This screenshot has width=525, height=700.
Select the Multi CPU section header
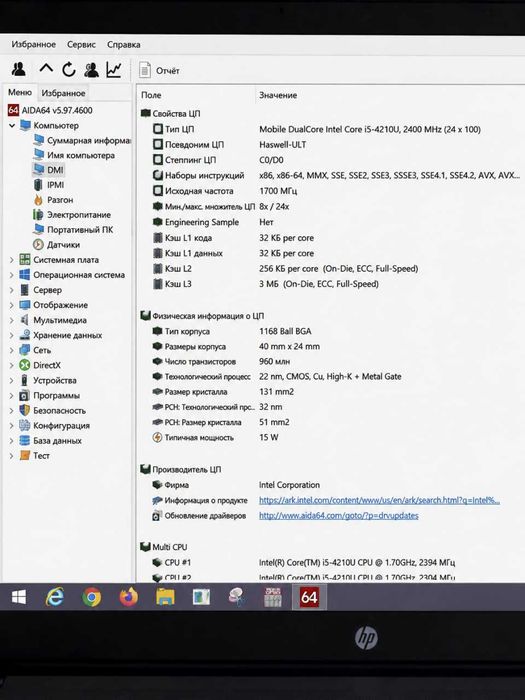[164, 547]
